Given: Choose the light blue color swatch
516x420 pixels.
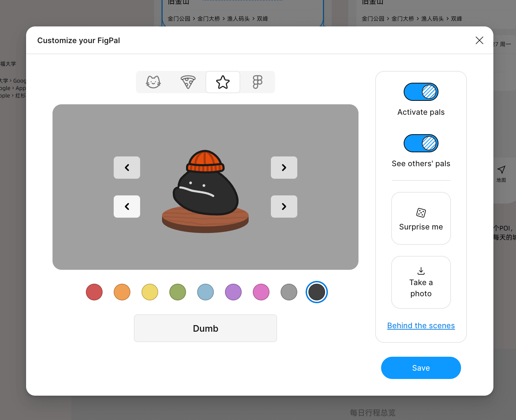Looking at the screenshot, I should pyautogui.click(x=205, y=292).
